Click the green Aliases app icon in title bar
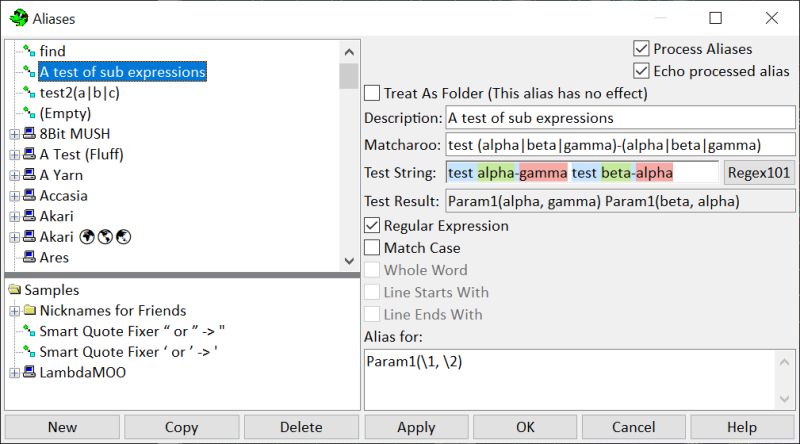 pos(19,18)
